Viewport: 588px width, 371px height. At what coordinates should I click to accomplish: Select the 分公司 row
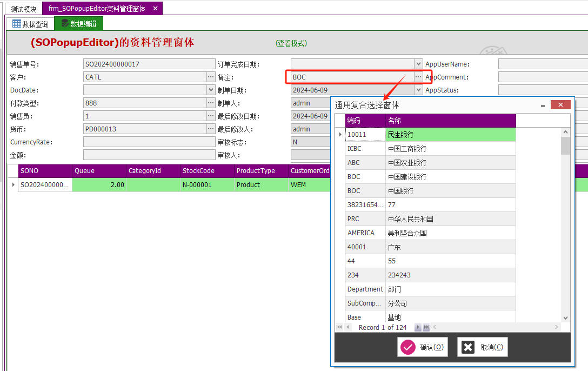click(431, 303)
